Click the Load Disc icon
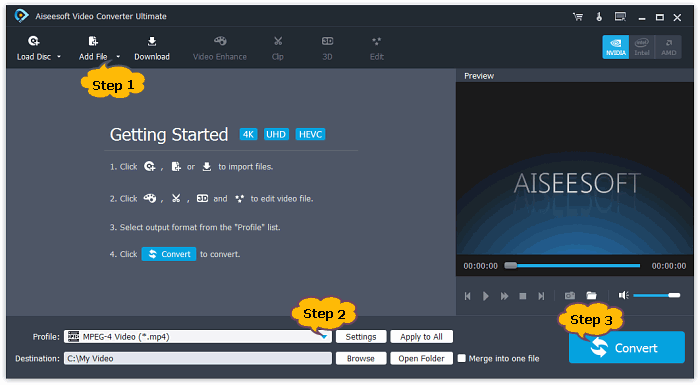The width and height of the screenshot is (700, 385). coord(33,42)
